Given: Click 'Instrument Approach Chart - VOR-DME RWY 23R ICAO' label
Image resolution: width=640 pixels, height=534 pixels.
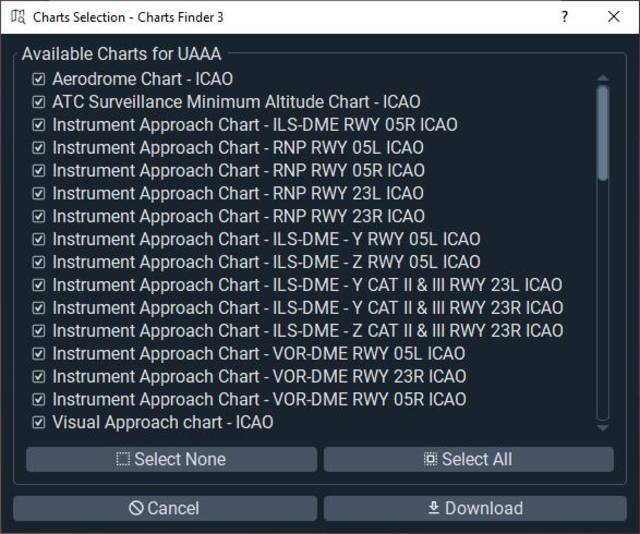Looking at the screenshot, I should [259, 376].
